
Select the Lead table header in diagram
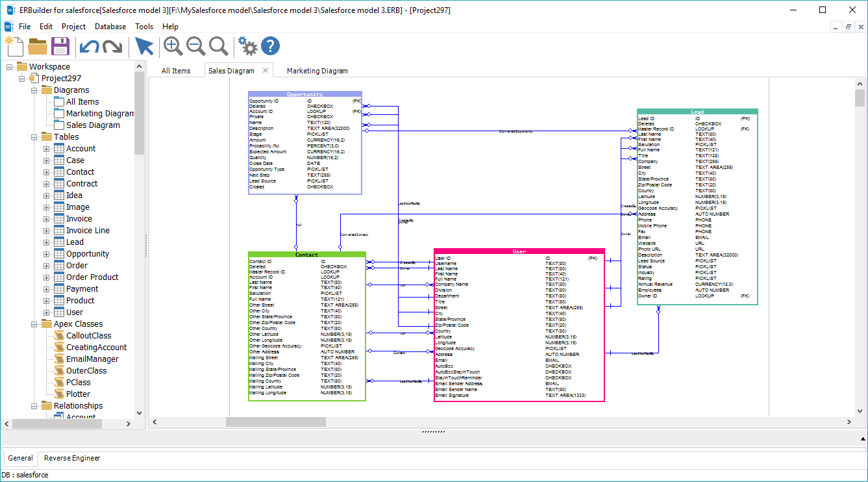[697, 112]
